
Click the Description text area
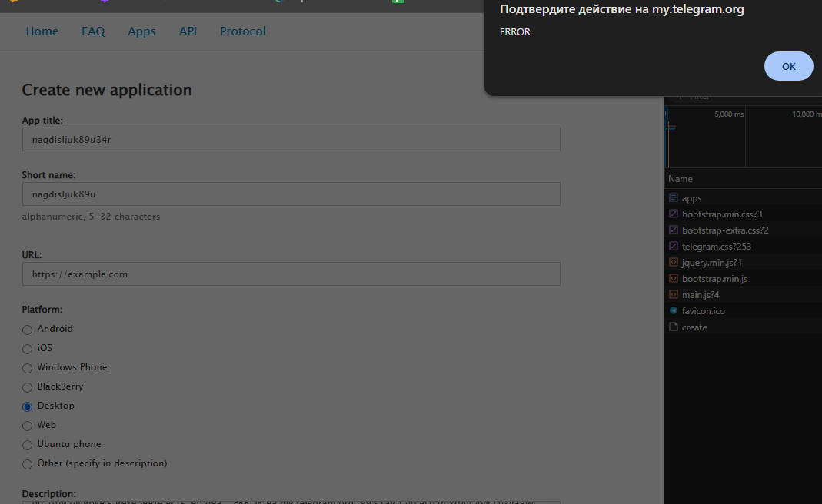pos(291,502)
